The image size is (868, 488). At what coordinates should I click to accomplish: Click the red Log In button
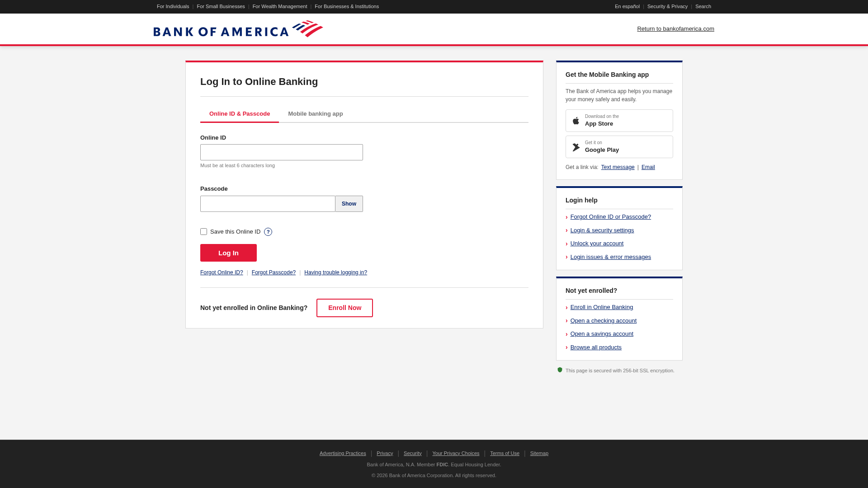[x=228, y=253]
